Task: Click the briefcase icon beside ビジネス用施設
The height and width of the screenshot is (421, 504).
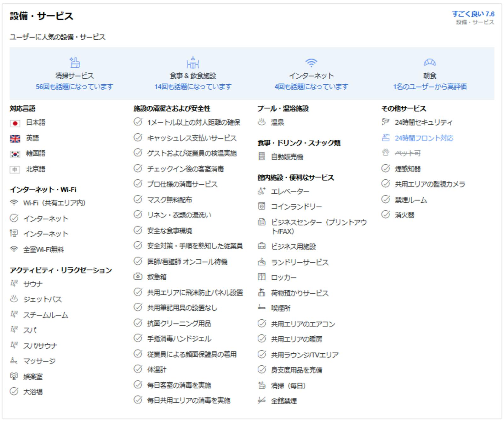Action: click(262, 246)
